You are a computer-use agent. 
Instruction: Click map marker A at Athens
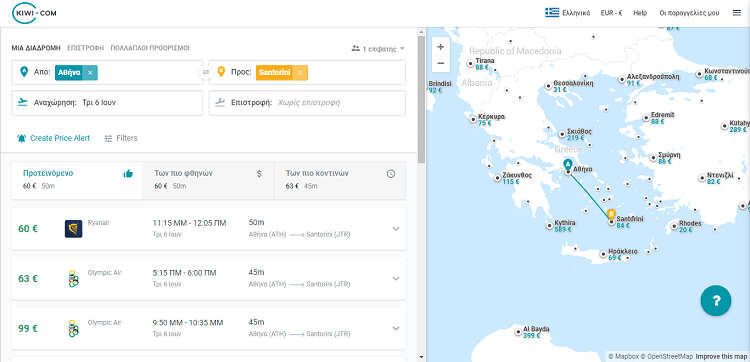568,165
